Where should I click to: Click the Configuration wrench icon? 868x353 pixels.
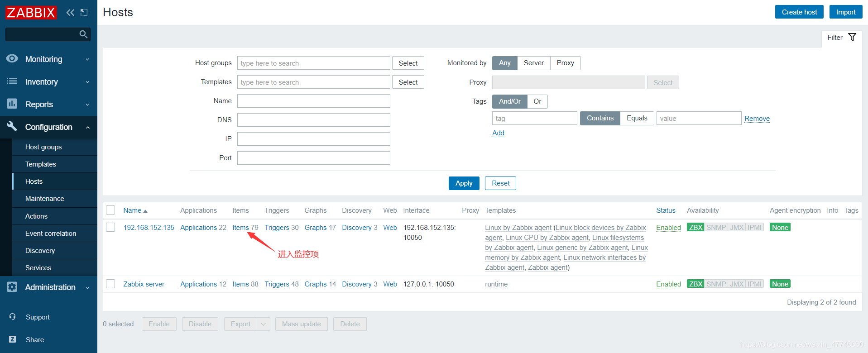pos(12,126)
